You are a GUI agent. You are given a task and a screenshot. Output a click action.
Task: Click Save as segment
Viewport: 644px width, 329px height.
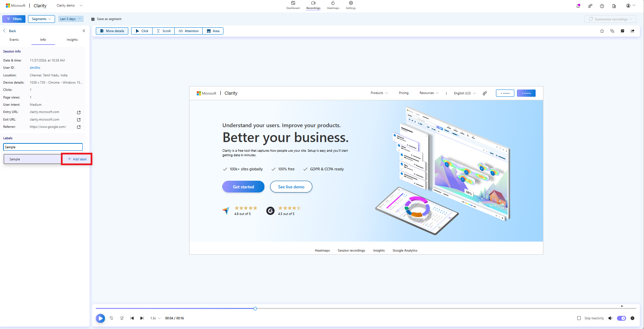106,19
